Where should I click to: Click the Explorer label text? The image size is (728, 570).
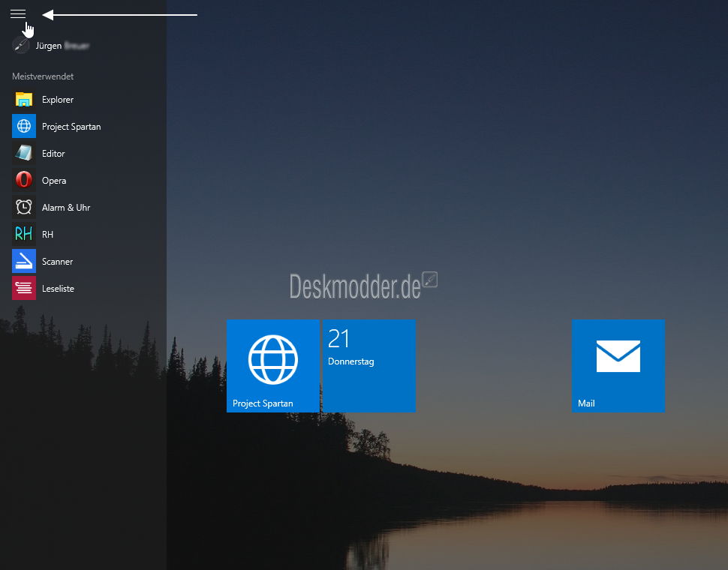[58, 100]
